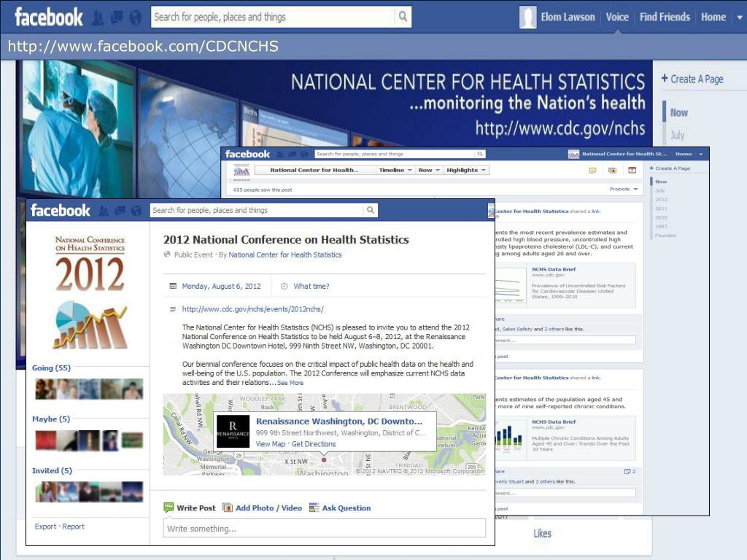The width and height of the screenshot is (747, 560).
Task: Click Create A Page in main window
Action: (692, 79)
